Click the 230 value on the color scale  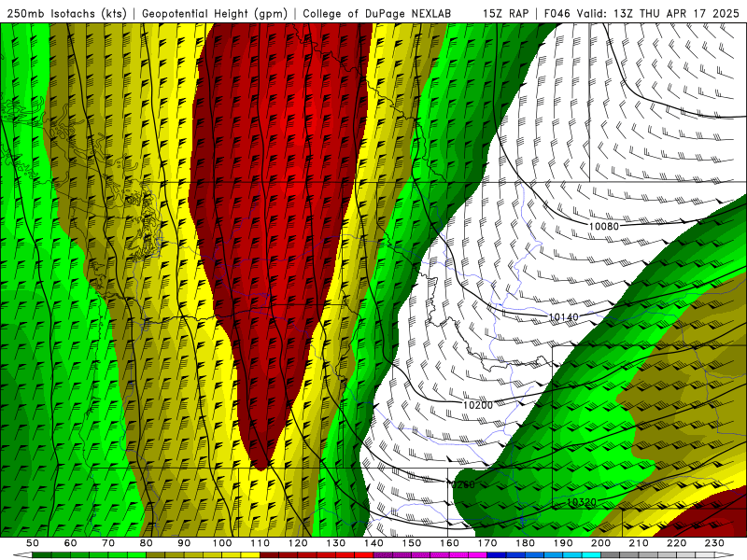pyautogui.click(x=715, y=543)
